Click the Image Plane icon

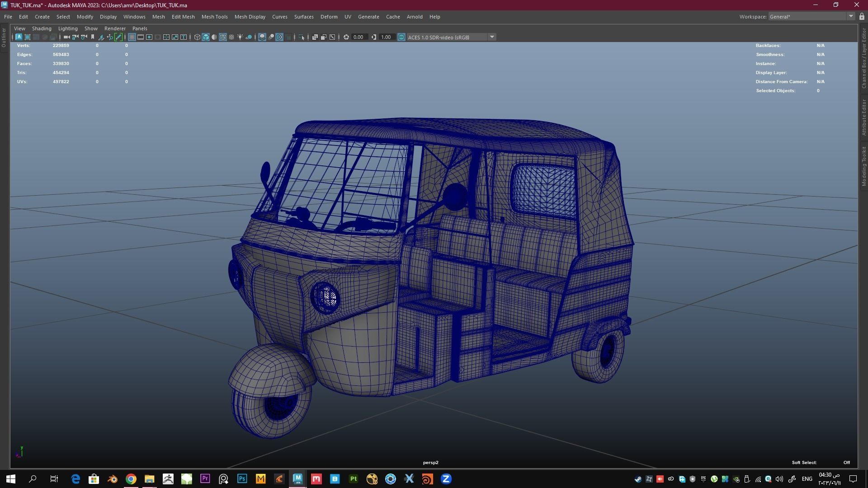[x=101, y=37]
